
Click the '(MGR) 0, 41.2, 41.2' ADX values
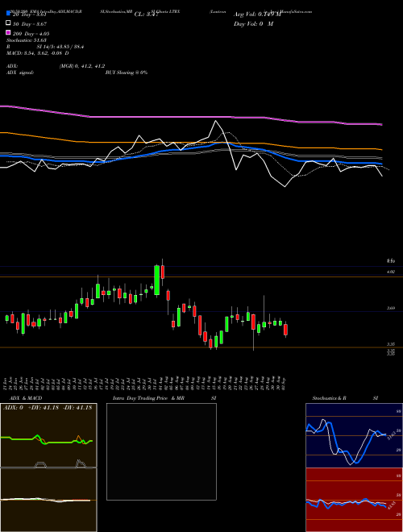tap(82, 66)
